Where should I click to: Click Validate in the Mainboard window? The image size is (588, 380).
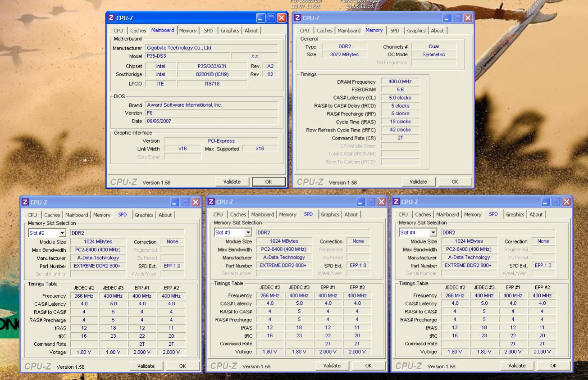[232, 182]
